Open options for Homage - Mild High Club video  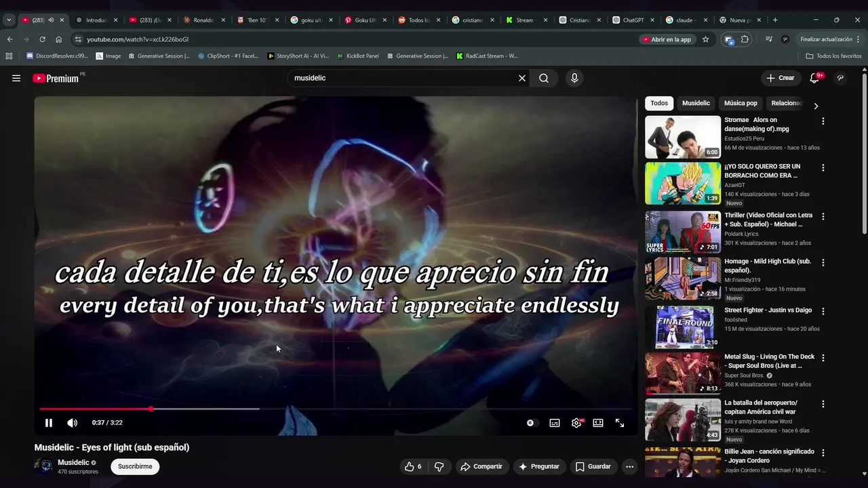coord(823,262)
